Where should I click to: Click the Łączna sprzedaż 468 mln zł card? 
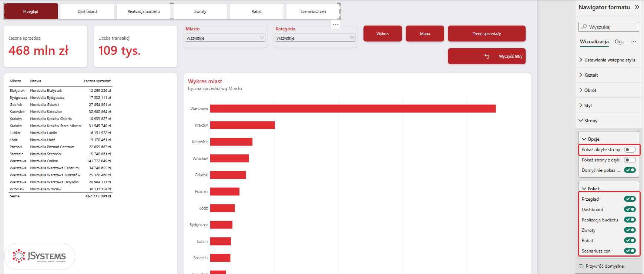coord(46,46)
